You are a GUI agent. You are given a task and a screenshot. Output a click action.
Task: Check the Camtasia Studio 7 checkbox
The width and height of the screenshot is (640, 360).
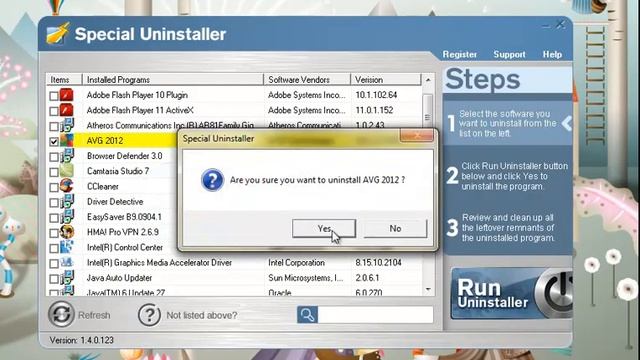point(54,172)
